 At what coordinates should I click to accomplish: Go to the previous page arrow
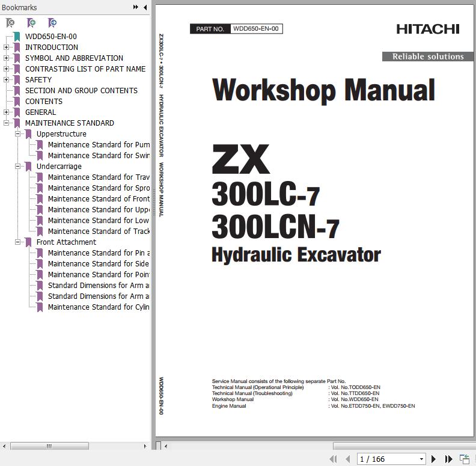(348, 459)
